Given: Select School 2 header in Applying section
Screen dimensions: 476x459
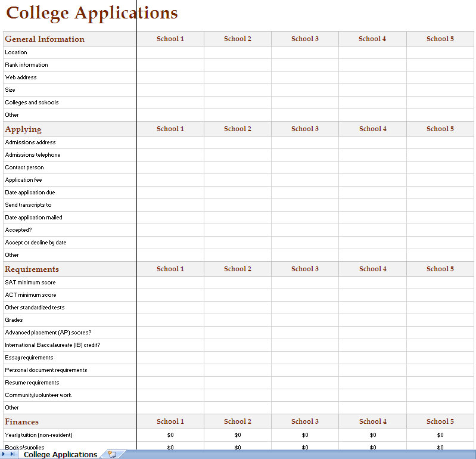Looking at the screenshot, I should click(238, 129).
